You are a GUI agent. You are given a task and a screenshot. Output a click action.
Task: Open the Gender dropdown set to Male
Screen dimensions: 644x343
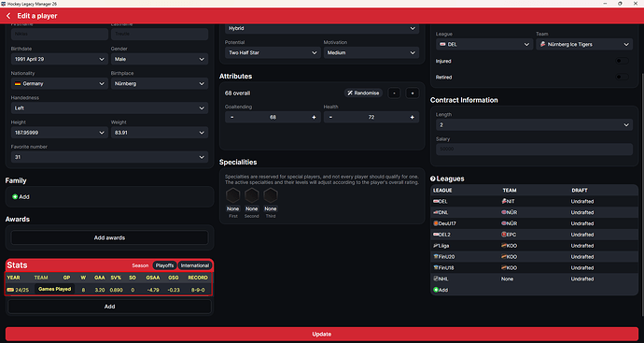(160, 59)
